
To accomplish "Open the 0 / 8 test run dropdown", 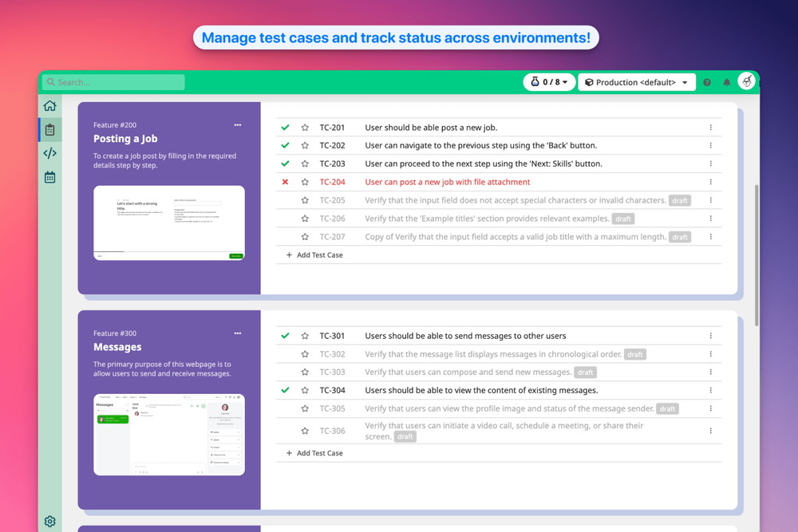I will click(x=549, y=82).
